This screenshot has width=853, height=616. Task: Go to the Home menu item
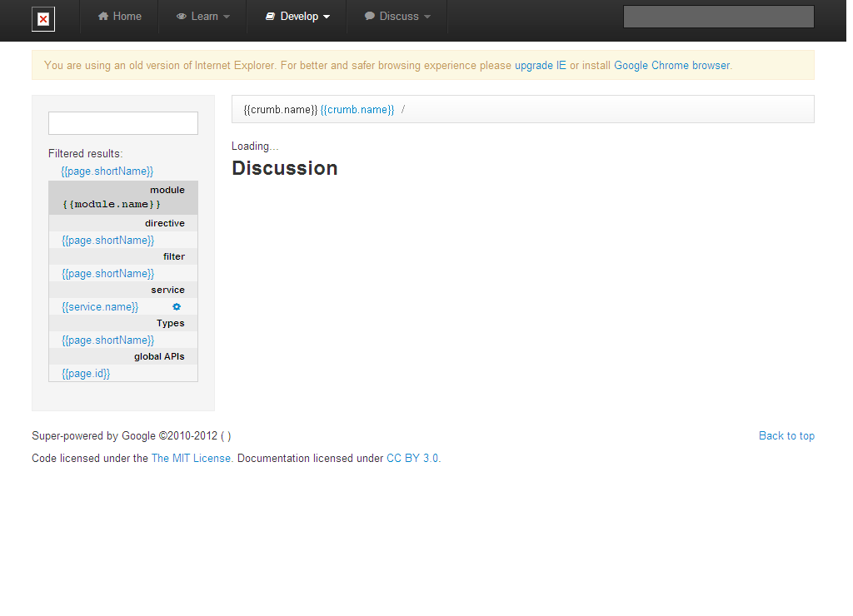coord(120,17)
